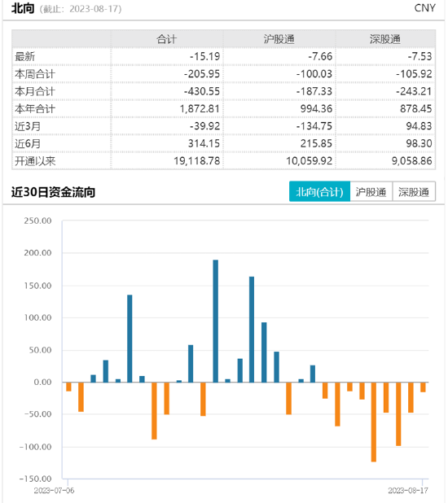Click the value 94.83
This screenshot has height=503, width=448.
click(419, 125)
